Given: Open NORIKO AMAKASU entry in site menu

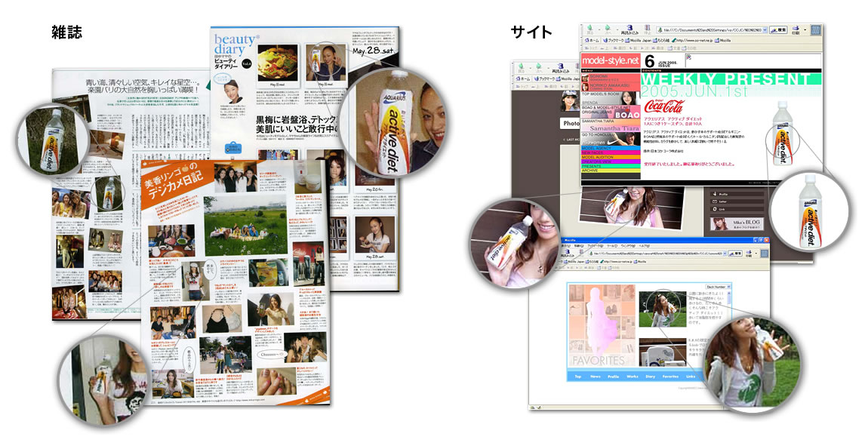Looking at the screenshot, I should 611,86.
